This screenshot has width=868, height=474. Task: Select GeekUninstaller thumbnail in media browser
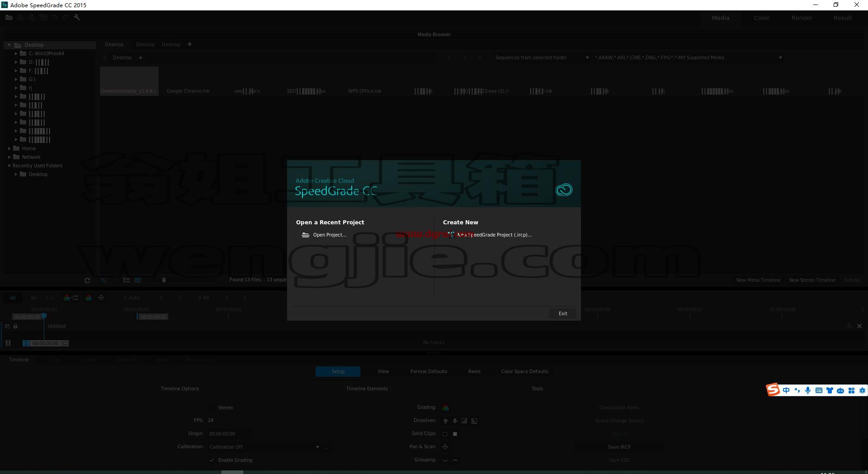click(129, 81)
